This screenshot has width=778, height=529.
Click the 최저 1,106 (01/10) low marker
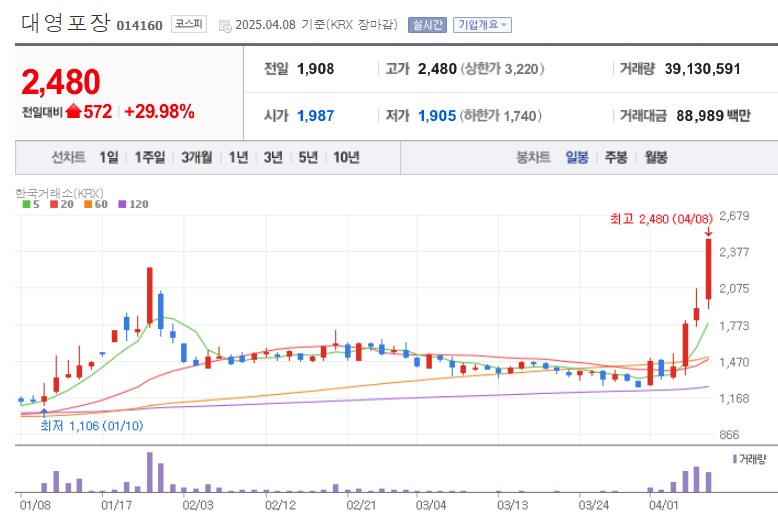(92, 426)
